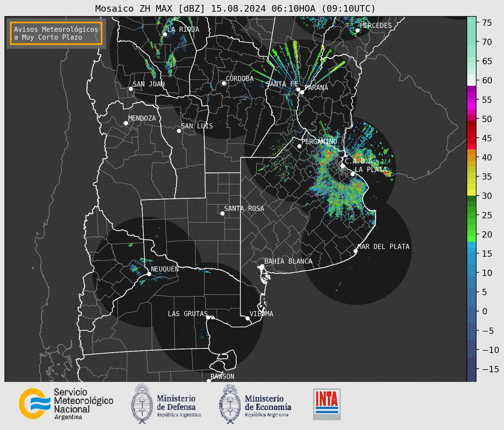Pick the Mendoza city marker dot
Screen dimensions: 504x430
tap(126, 123)
